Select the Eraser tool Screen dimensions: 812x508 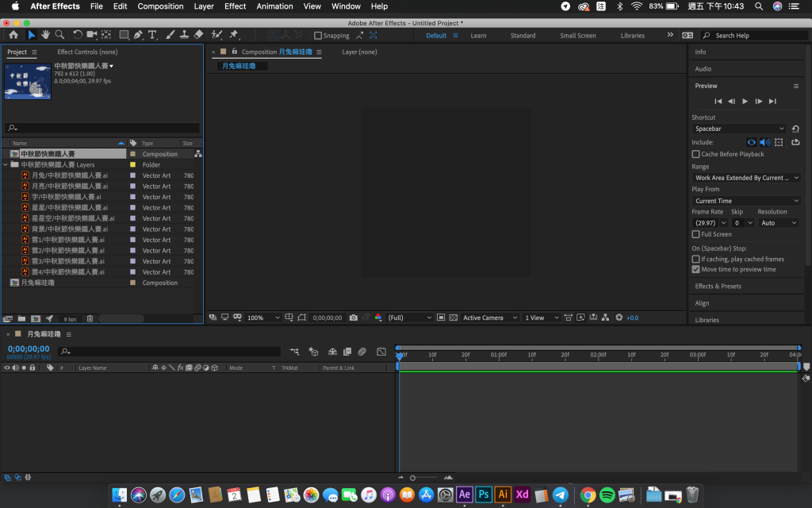click(x=198, y=35)
